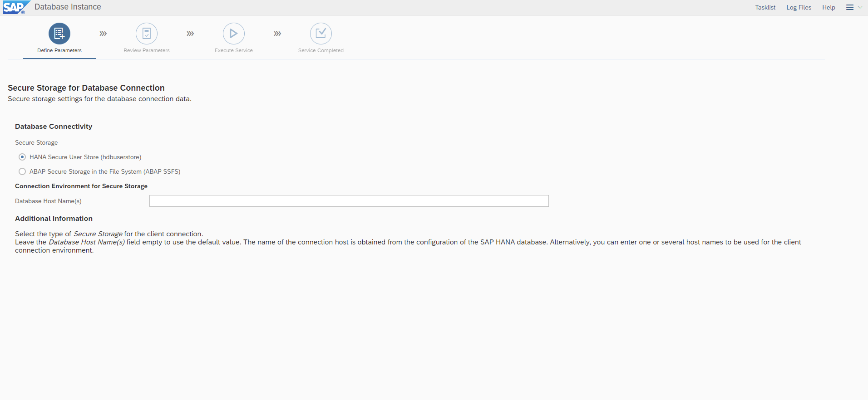Expand the menu dropdown chevron

coord(860,7)
